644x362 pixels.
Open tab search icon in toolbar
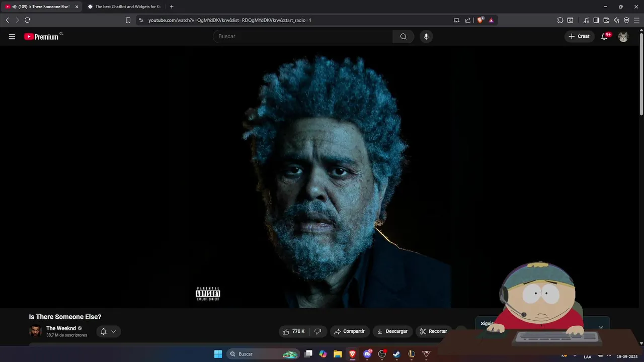[570, 20]
